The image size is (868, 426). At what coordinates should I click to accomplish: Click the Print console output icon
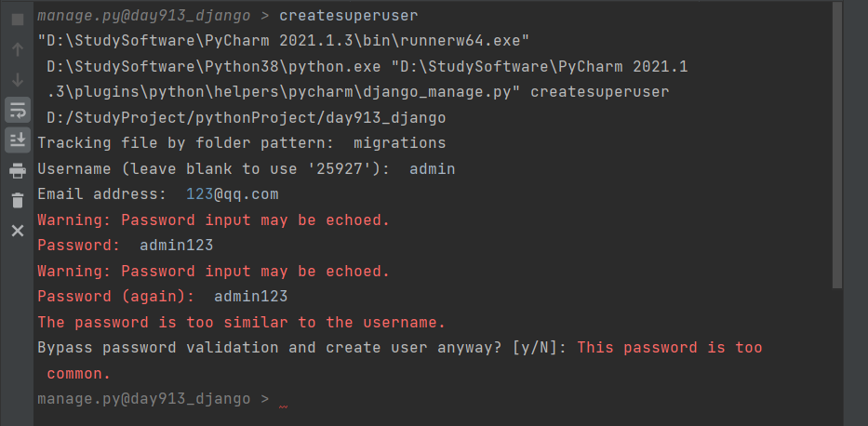(17, 170)
